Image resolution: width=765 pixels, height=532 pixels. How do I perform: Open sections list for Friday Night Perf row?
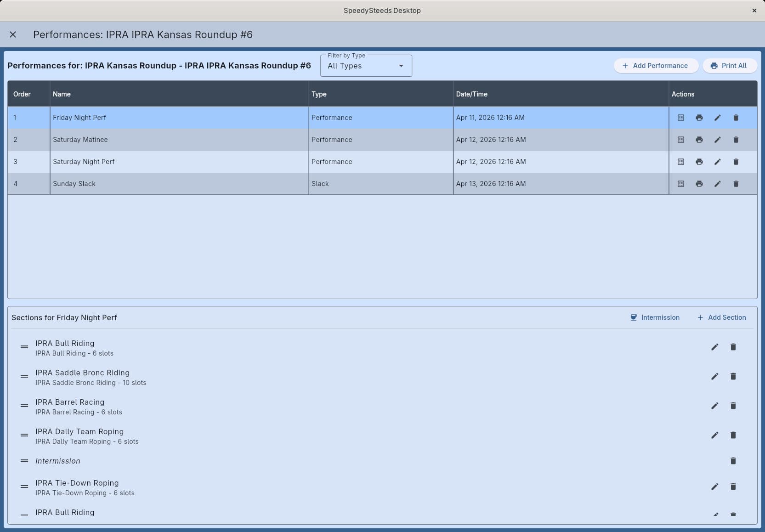coord(681,118)
